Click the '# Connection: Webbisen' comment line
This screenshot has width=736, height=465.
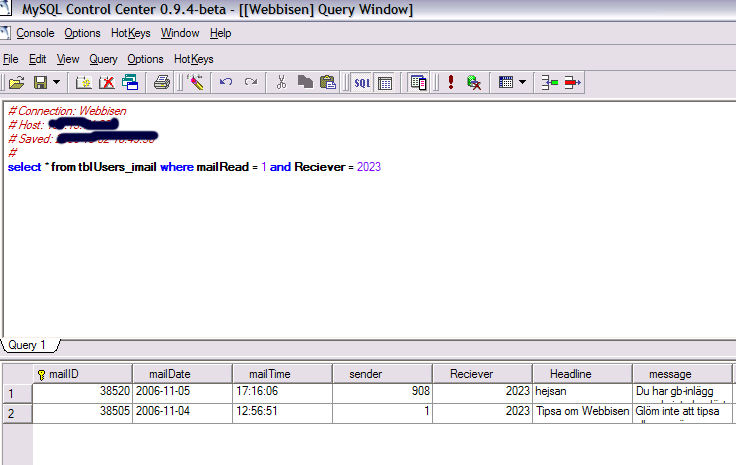[x=68, y=111]
